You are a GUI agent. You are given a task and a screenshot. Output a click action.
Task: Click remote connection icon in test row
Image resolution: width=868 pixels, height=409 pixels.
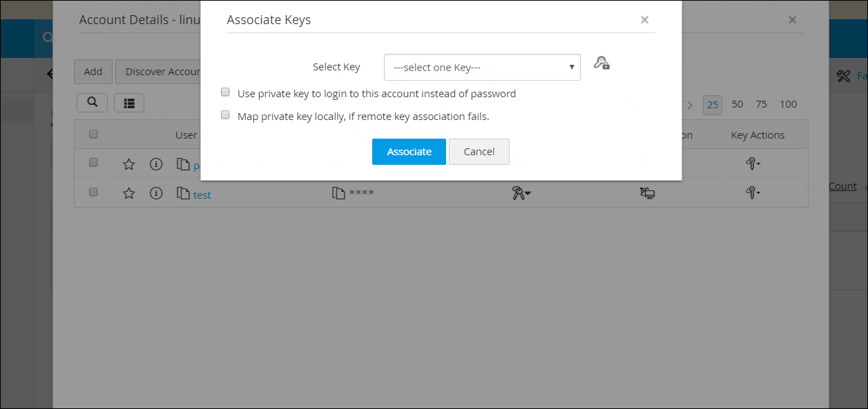[647, 194]
